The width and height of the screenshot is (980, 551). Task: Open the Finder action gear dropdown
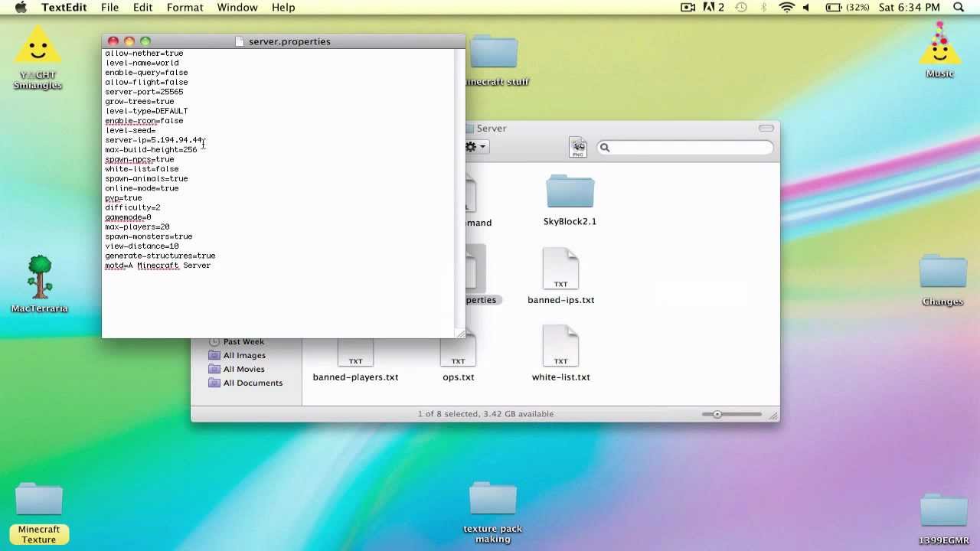click(475, 147)
